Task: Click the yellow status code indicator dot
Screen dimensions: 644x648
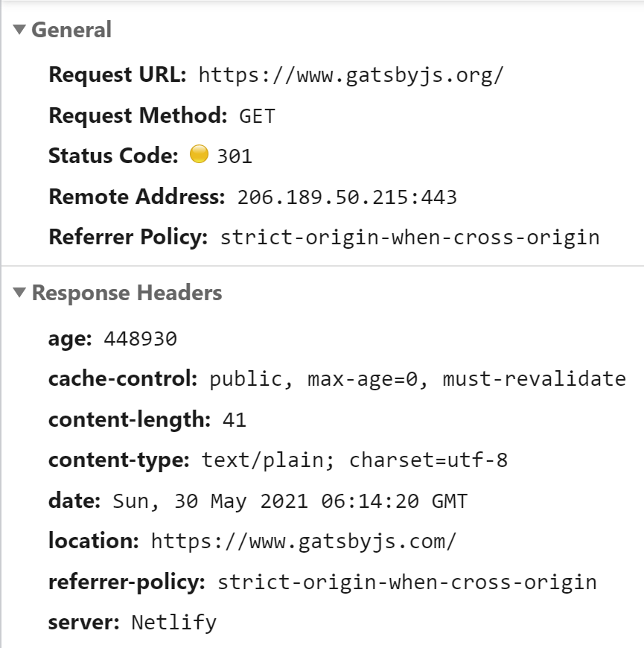Action: (x=199, y=154)
